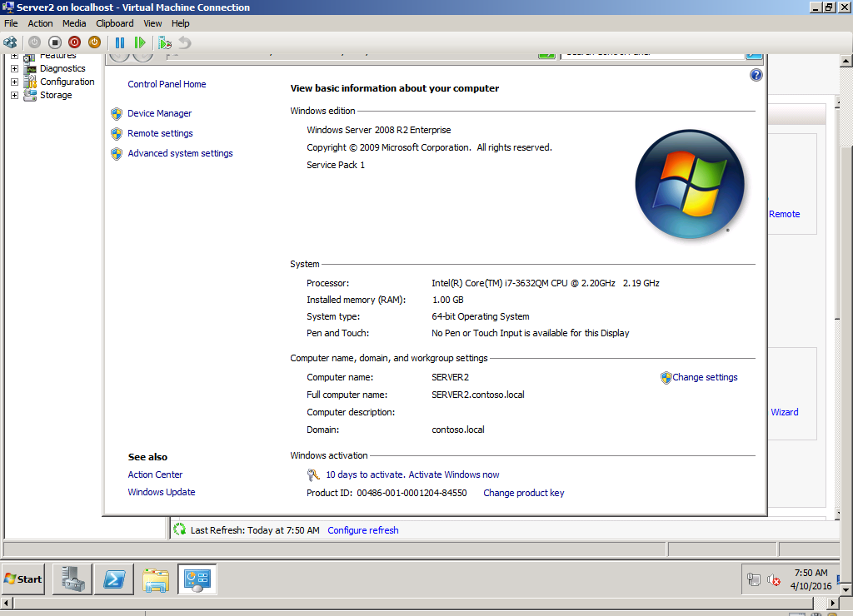Send Ctrl+Alt+Delete using the toolbar icon
This screenshot has height=616, width=853.
tap(10, 42)
